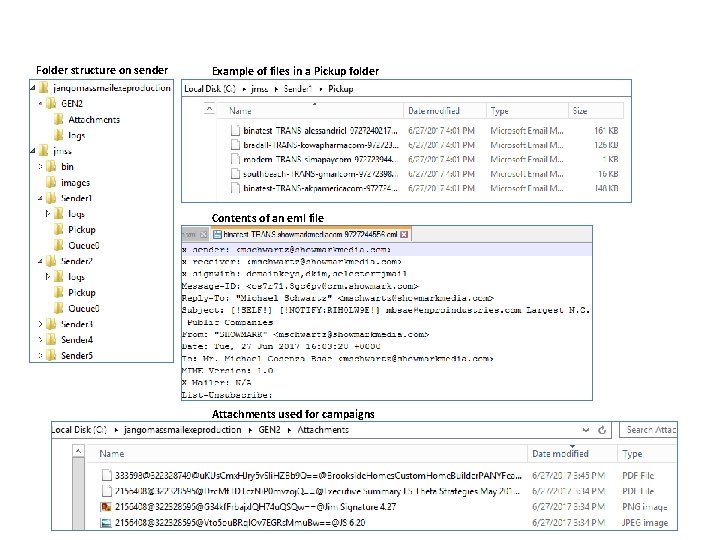Click file icon of southbeach-TRANS-gmailcom email

[235, 174]
